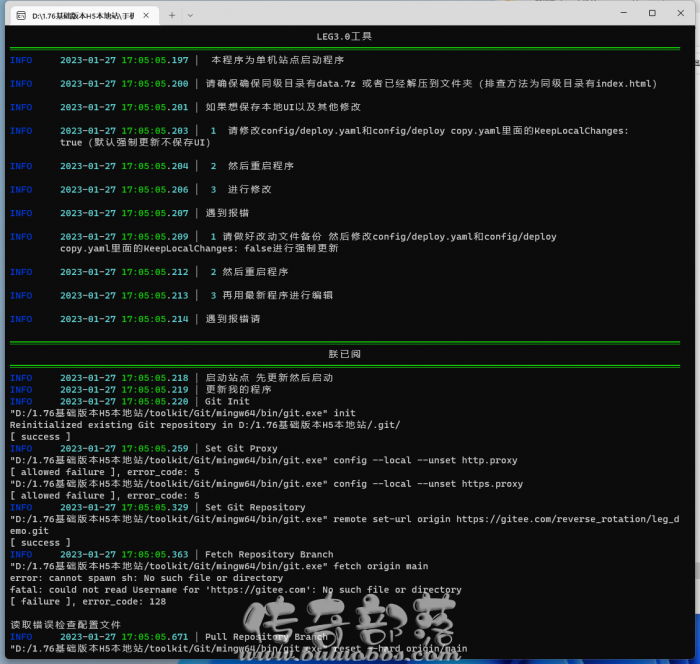Maximize the terminal window

[x=652, y=13]
